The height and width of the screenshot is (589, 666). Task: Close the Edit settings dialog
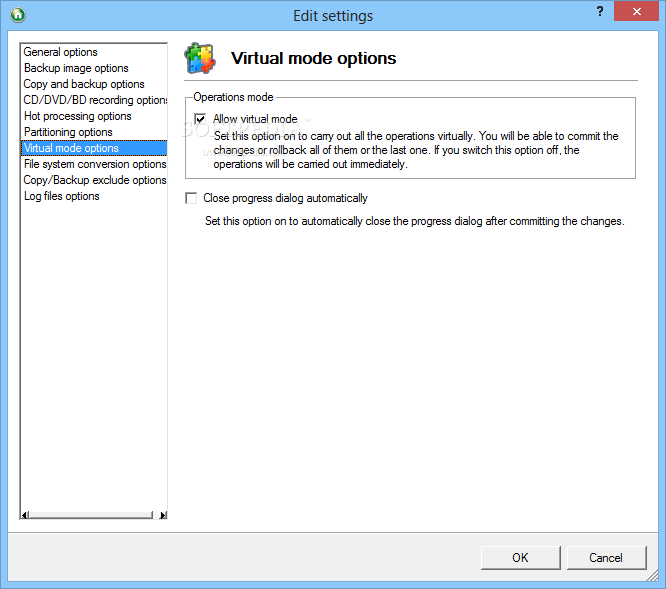(636, 11)
